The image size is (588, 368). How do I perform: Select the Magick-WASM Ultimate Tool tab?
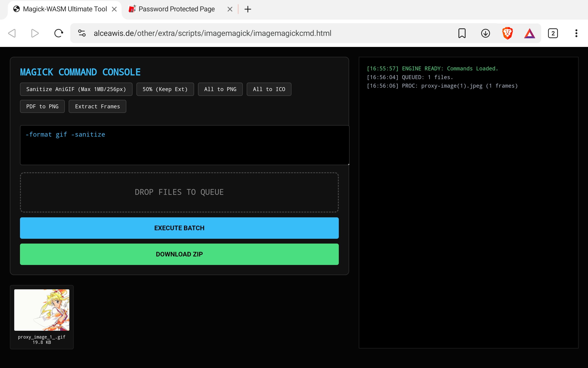click(x=65, y=9)
